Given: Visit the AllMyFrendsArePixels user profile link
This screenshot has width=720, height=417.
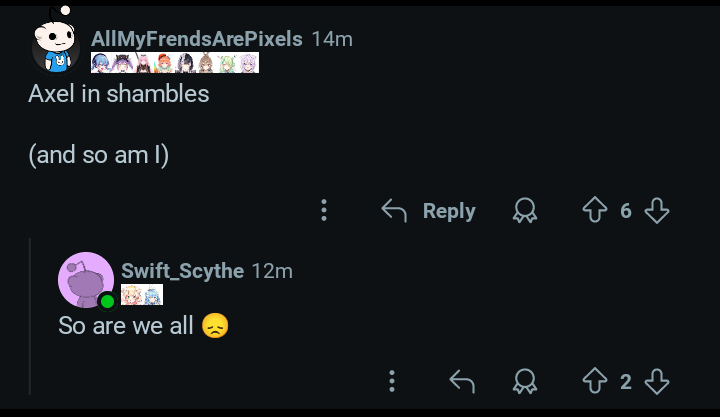Looking at the screenshot, I should tap(196, 39).
